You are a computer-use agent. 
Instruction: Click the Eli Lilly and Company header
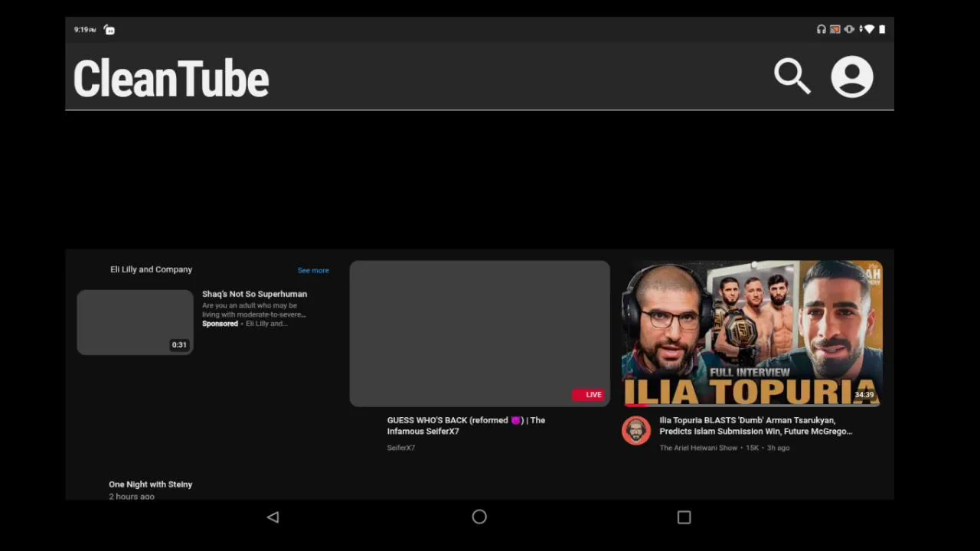pyautogui.click(x=151, y=269)
